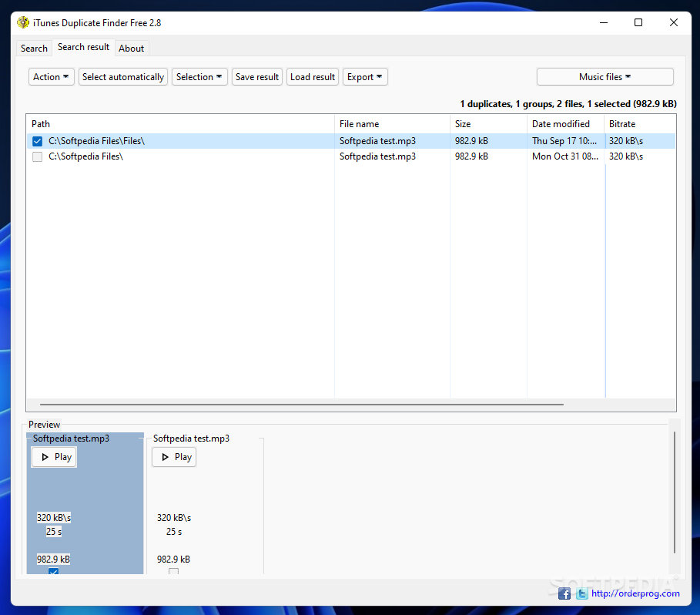Switch to the Search tab
This screenshot has height=615, width=700.
coord(34,49)
